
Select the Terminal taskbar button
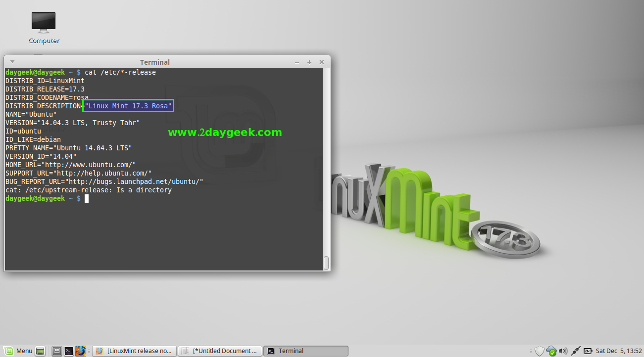pos(305,351)
